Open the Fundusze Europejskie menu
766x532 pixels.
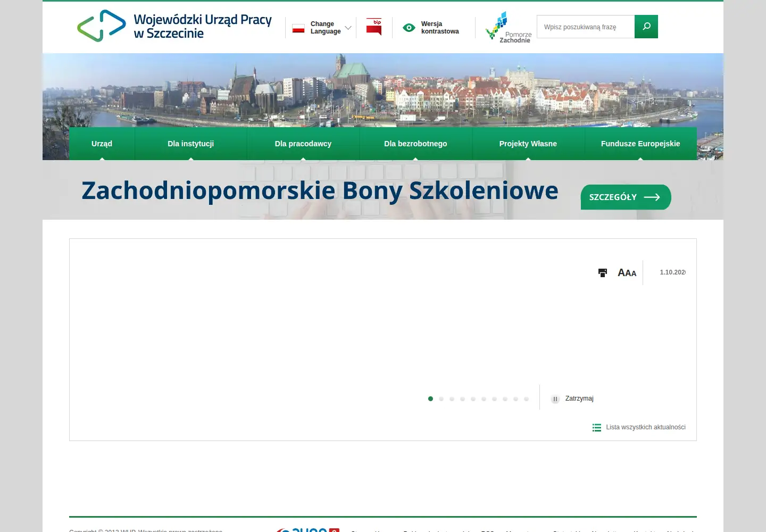640,144
